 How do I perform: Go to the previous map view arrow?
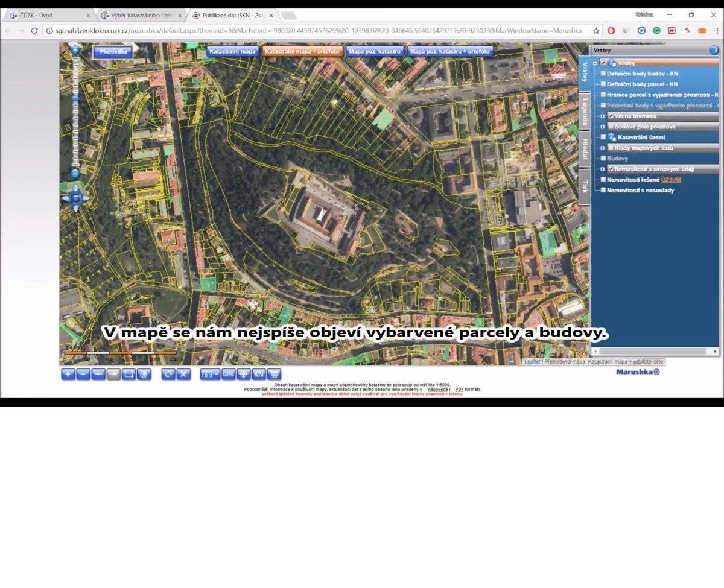(98, 374)
